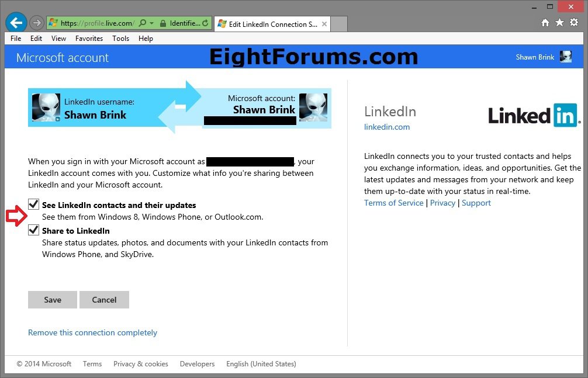Screen dimensions: 588x378
Task: Open the Edit menu
Action: [x=36, y=38]
